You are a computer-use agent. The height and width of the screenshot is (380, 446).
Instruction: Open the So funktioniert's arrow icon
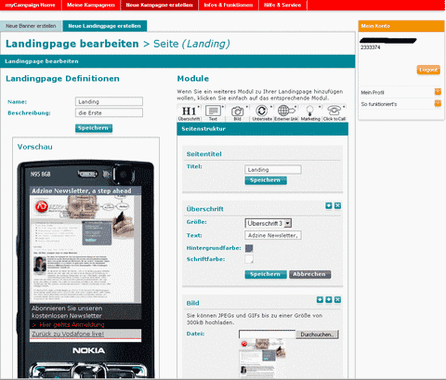(x=438, y=104)
